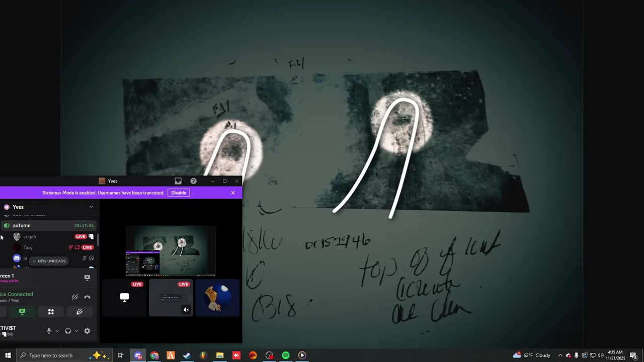
Task: Open the volume tray icon
Action: pyautogui.click(x=600, y=355)
